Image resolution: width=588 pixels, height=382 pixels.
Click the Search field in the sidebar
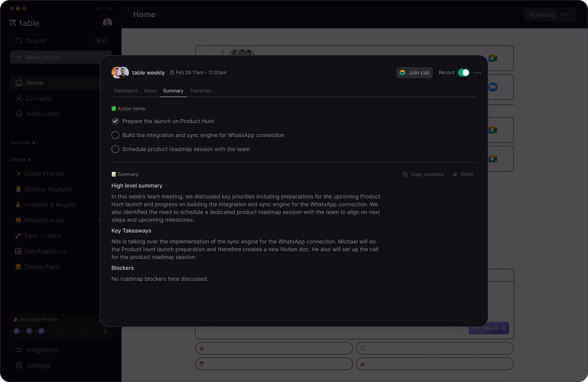(x=61, y=41)
